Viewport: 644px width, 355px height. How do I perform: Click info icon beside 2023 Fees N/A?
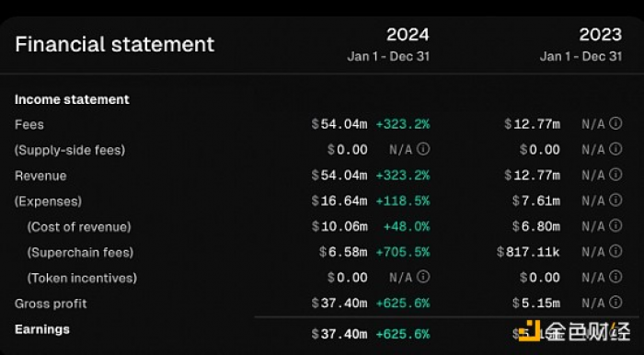(615, 123)
